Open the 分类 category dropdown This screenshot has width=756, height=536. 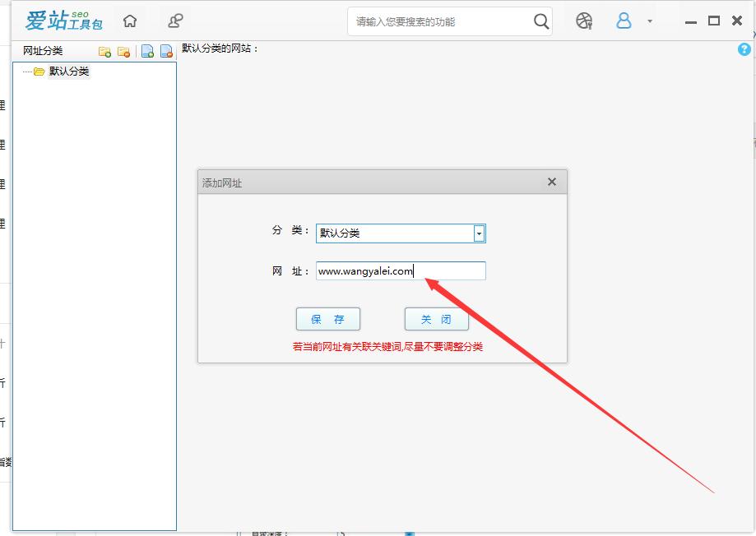[479, 233]
